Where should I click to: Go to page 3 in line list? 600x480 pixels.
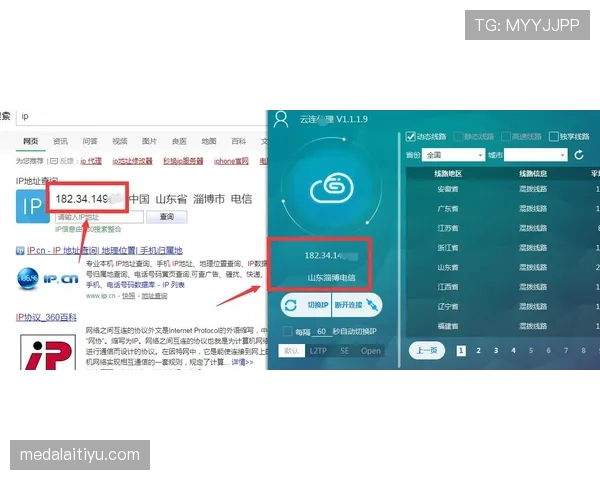[496, 350]
